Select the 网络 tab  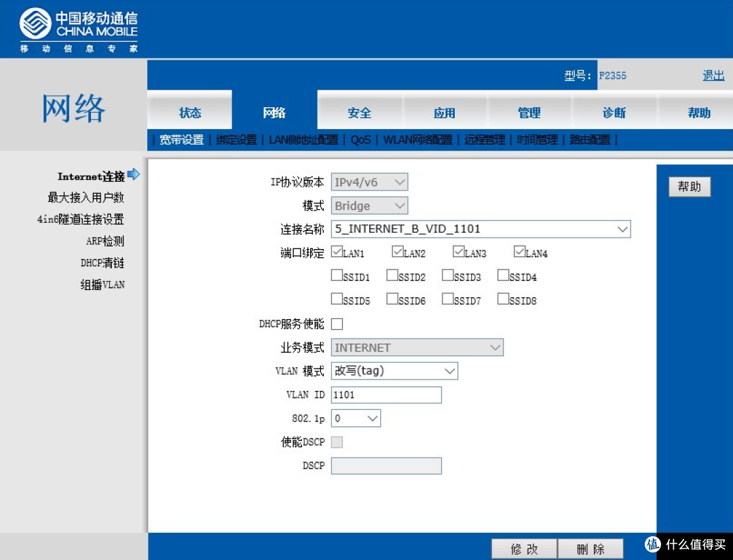[x=274, y=112]
